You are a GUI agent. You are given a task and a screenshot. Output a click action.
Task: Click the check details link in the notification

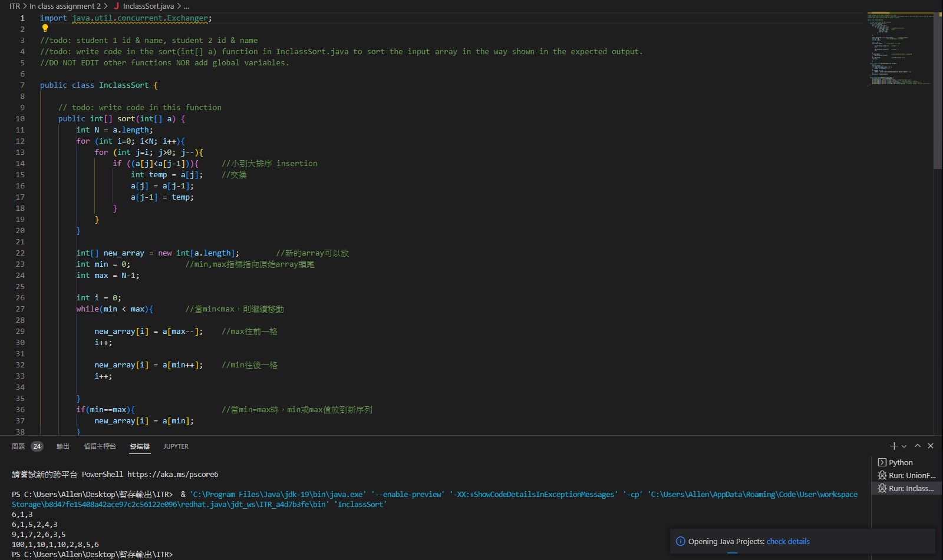[787, 541]
